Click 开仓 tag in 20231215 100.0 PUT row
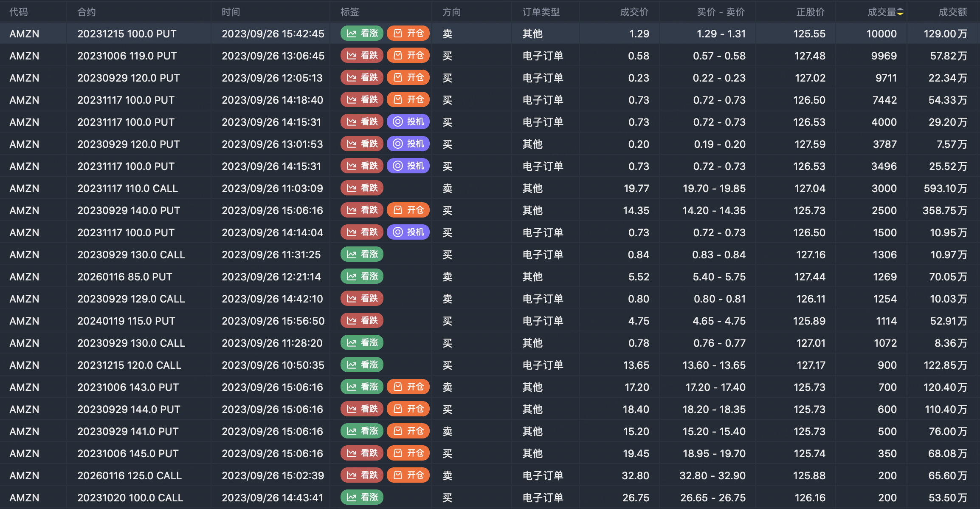 (408, 33)
